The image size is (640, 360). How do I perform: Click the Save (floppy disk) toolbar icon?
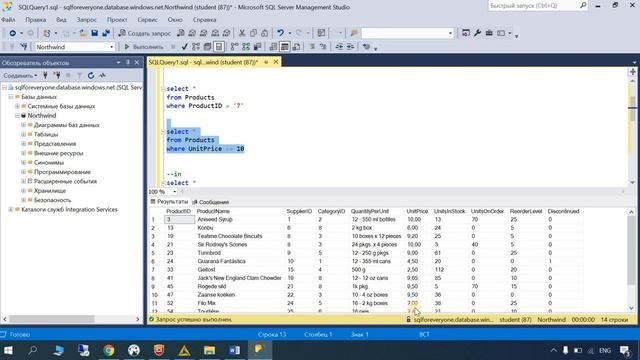(x=95, y=33)
